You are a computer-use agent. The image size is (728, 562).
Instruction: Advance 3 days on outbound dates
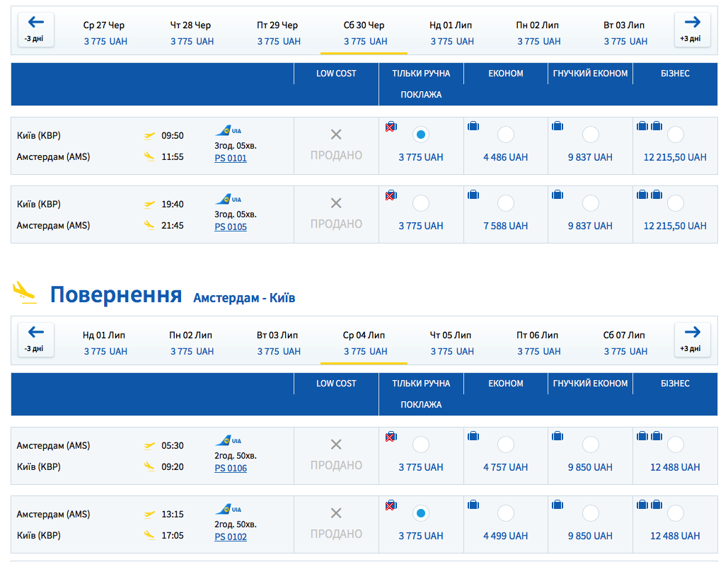pyautogui.click(x=692, y=29)
